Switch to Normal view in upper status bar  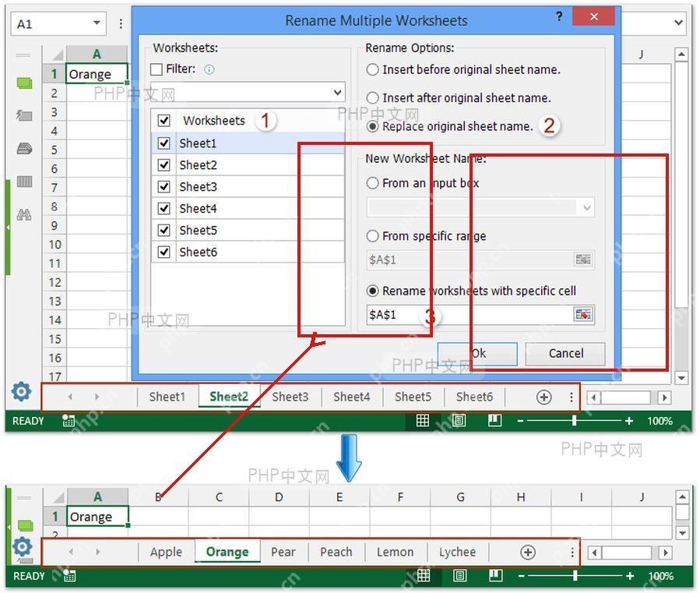pos(422,421)
